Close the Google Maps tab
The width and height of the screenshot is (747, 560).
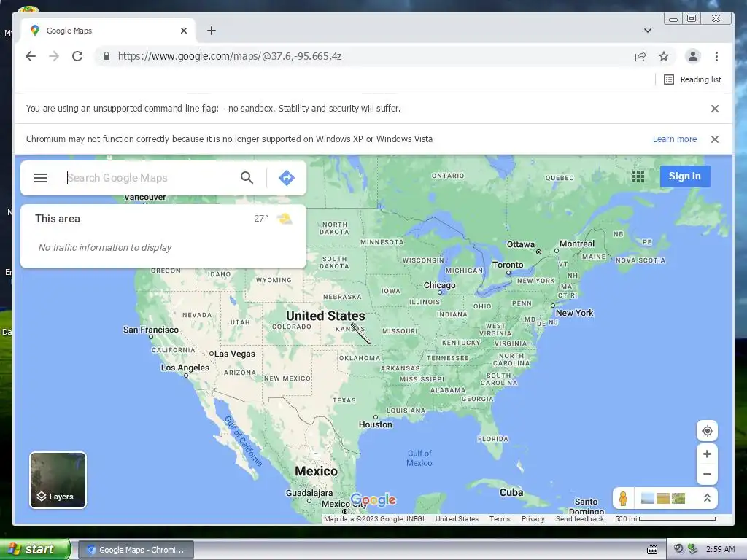click(x=184, y=31)
